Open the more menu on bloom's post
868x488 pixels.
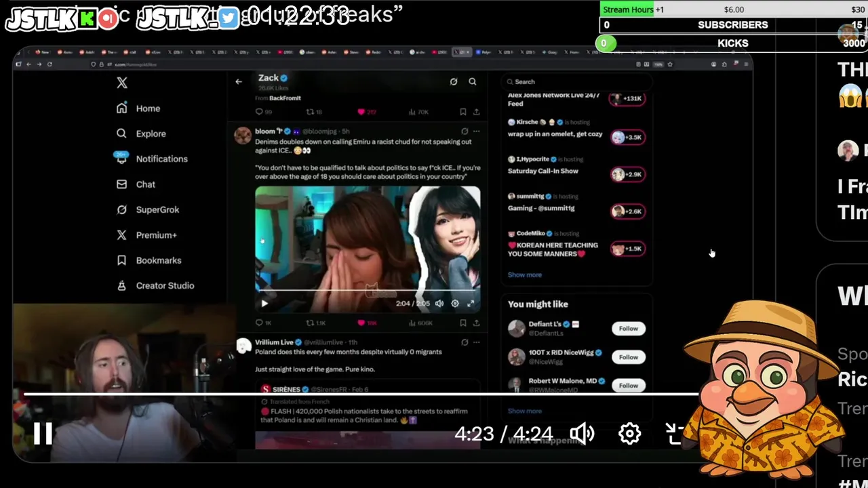click(x=477, y=131)
